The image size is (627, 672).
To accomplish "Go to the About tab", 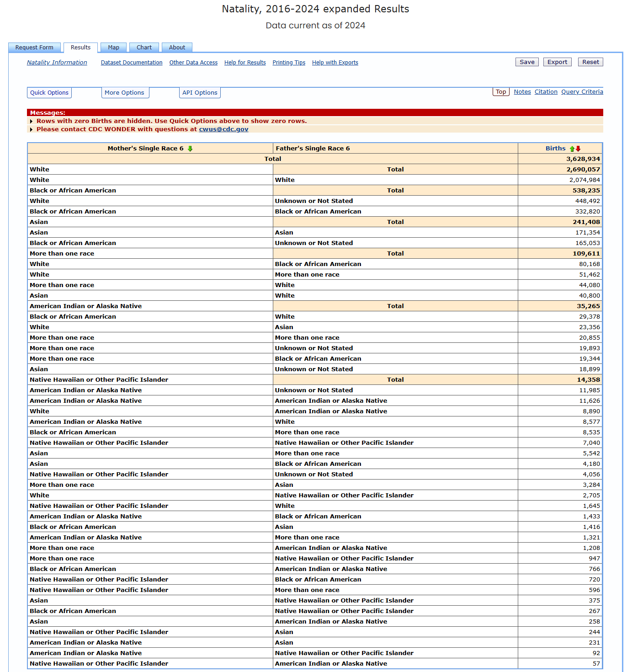I will [177, 48].
